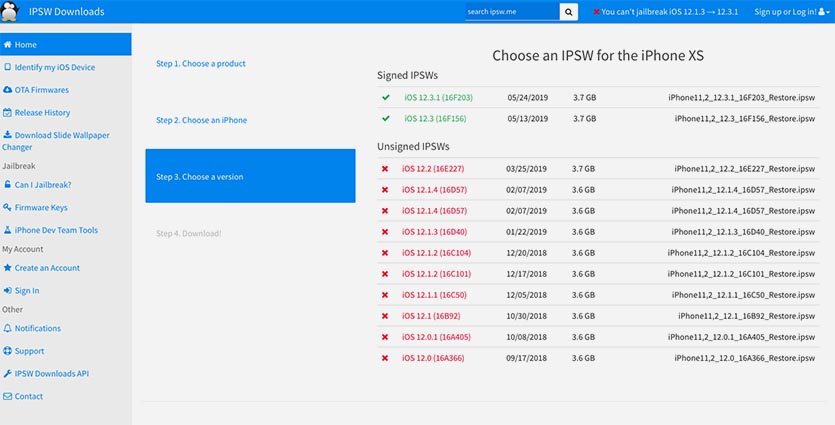
Task: Click date 10/30/2018 for iOS 12.1
Action: (526, 316)
